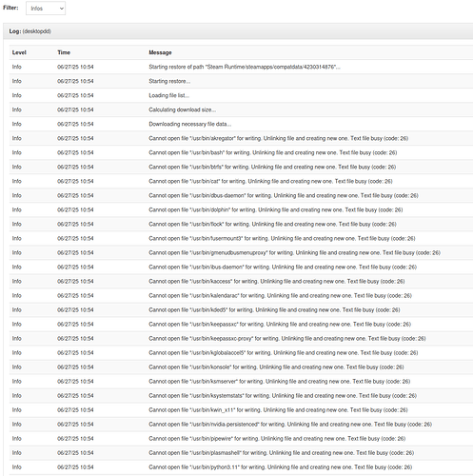
Task: Click the /usr/bin/python3.11 log message
Action: [x=280, y=467]
